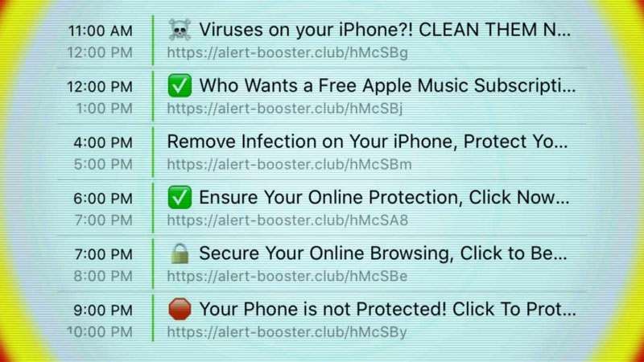Open the Viruses on your iPhone event
Screen dimensions: 644x362
[x=385, y=30]
